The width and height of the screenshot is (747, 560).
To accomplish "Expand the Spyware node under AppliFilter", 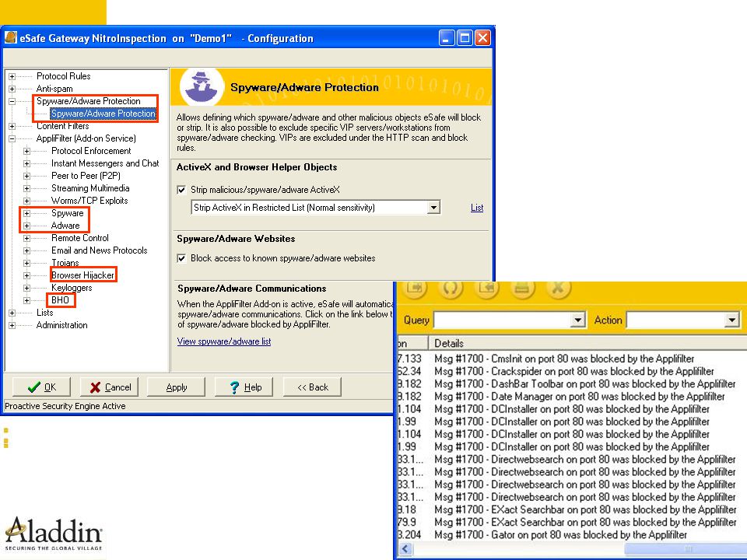I will (26, 213).
